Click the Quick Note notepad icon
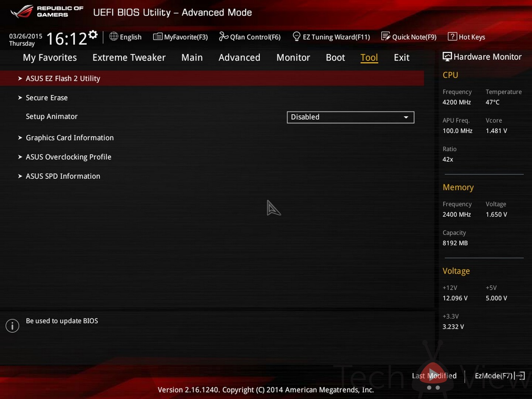532x399 pixels. [x=386, y=36]
